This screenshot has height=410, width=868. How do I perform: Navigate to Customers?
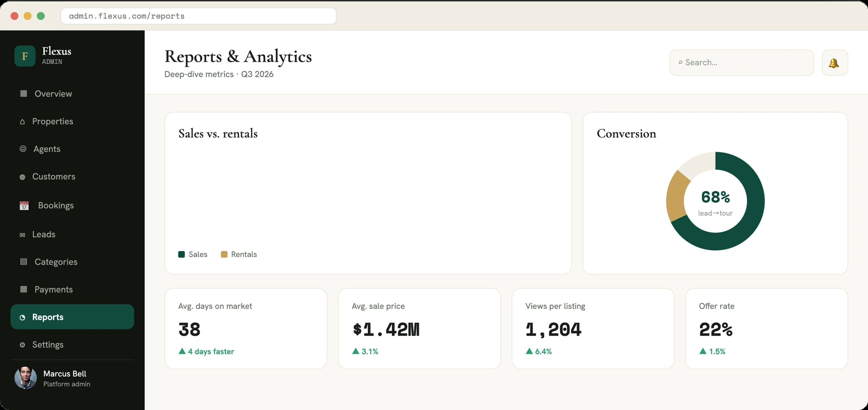pos(72,177)
